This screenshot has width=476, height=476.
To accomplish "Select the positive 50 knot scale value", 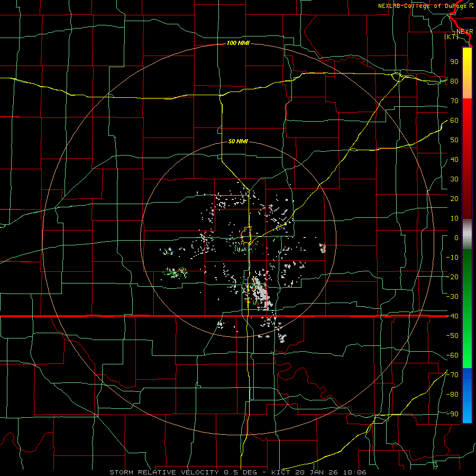I will [x=454, y=140].
